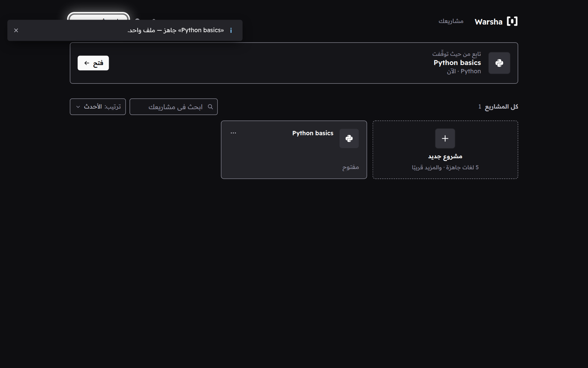588x368 pixels.
Task: Click the Python basics title in the project card
Action: (x=313, y=133)
